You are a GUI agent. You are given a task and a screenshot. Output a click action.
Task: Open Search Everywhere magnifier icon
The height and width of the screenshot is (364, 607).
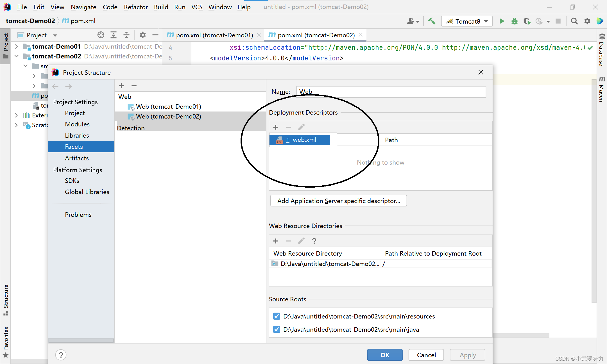[574, 21]
